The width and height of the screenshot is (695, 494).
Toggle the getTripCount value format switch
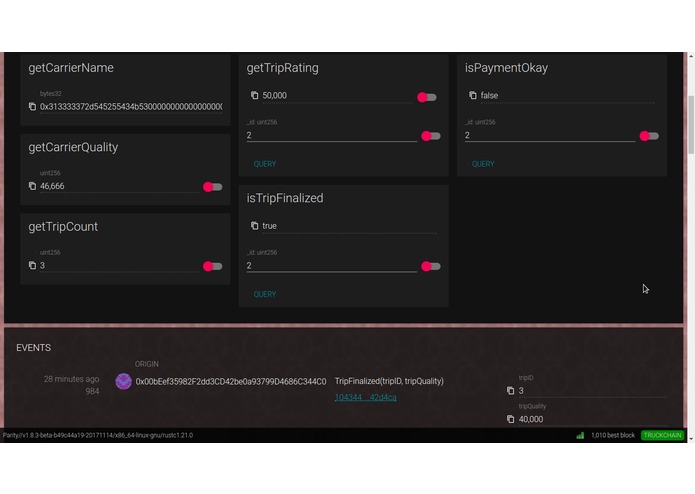213,266
